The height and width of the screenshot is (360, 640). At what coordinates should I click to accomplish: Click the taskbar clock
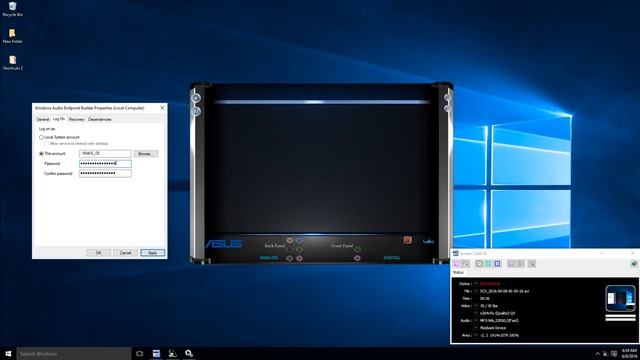pyautogui.click(x=629, y=353)
